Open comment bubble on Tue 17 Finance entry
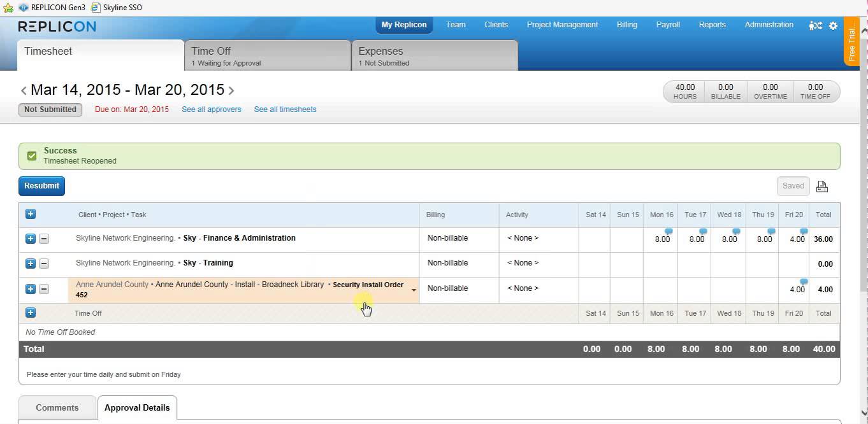The height and width of the screenshot is (424, 868). [703, 231]
